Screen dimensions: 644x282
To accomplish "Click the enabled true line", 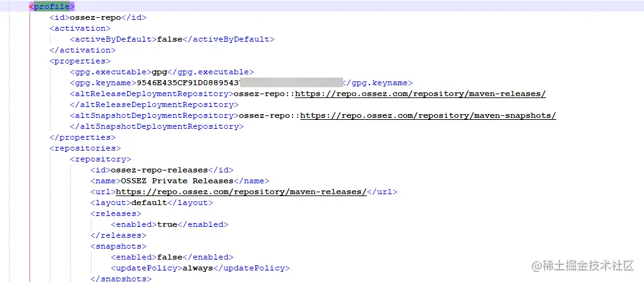I will 170,224.
